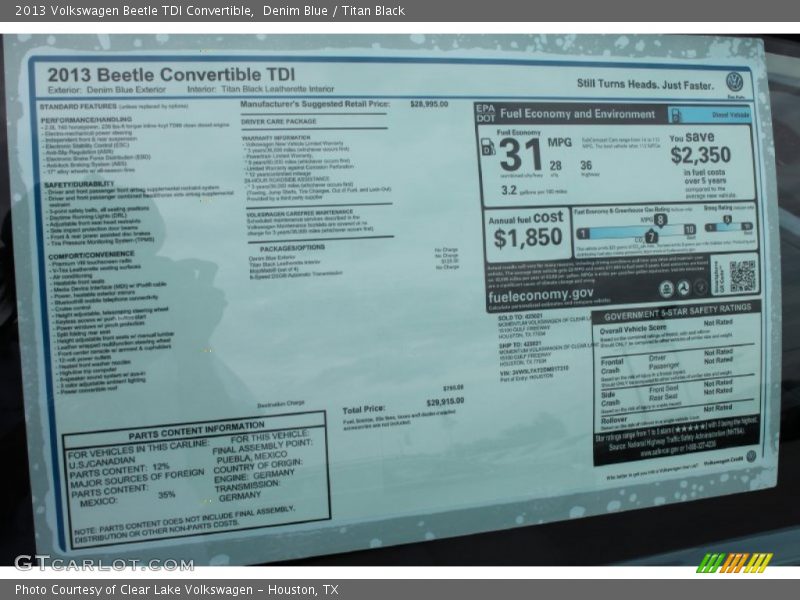Select the EPA leaf seal near fueleconomy.gov

666,288
